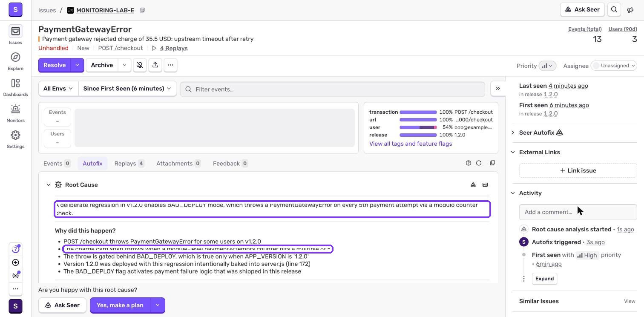
Task: Open Monitors from the sidebar
Action: click(15, 113)
